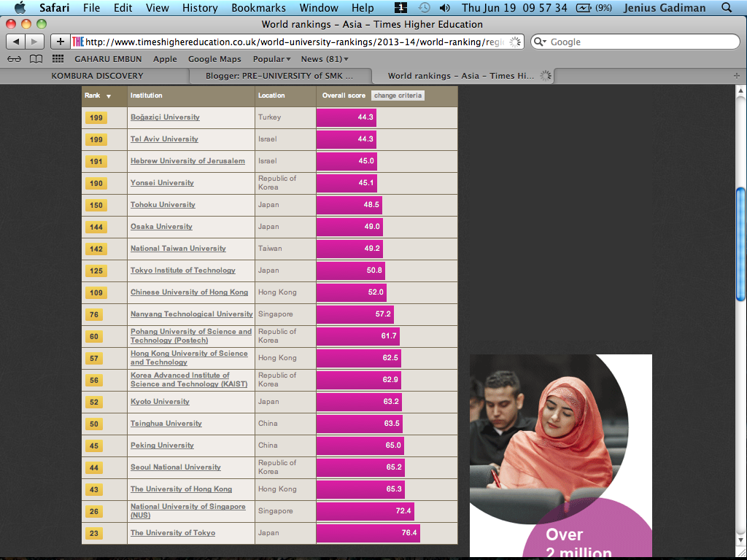The height and width of the screenshot is (560, 747).
Task: Open Pohang University (Postech) link
Action: pos(191,335)
